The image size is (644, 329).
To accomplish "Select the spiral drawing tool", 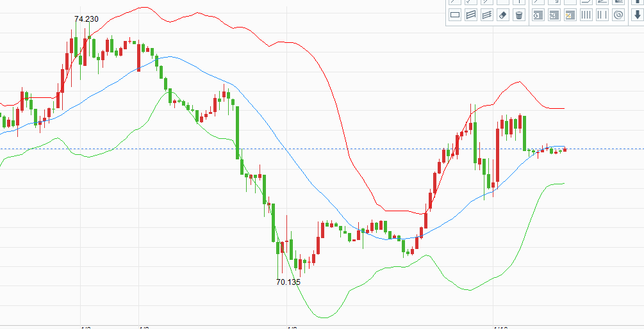I will (x=618, y=15).
